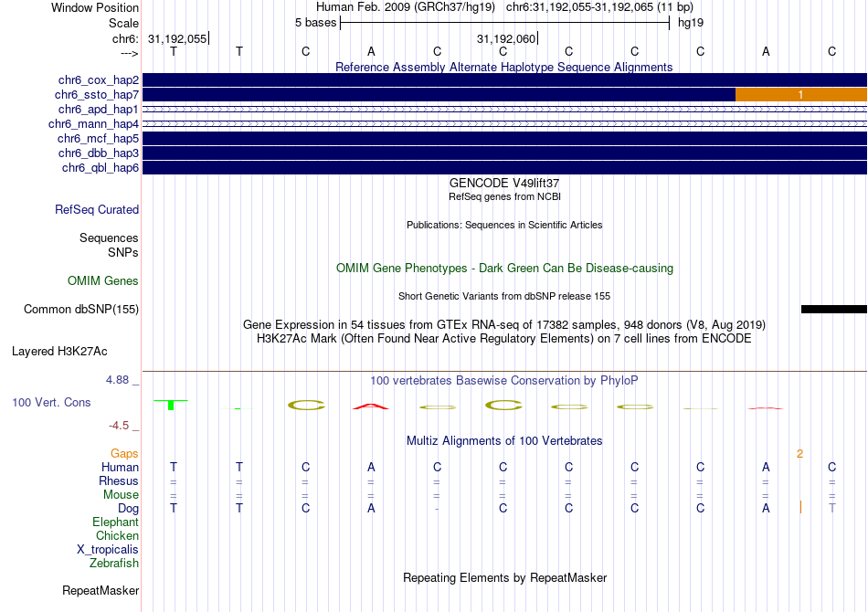Open the H3K27Ac Mark track title

tap(504, 339)
